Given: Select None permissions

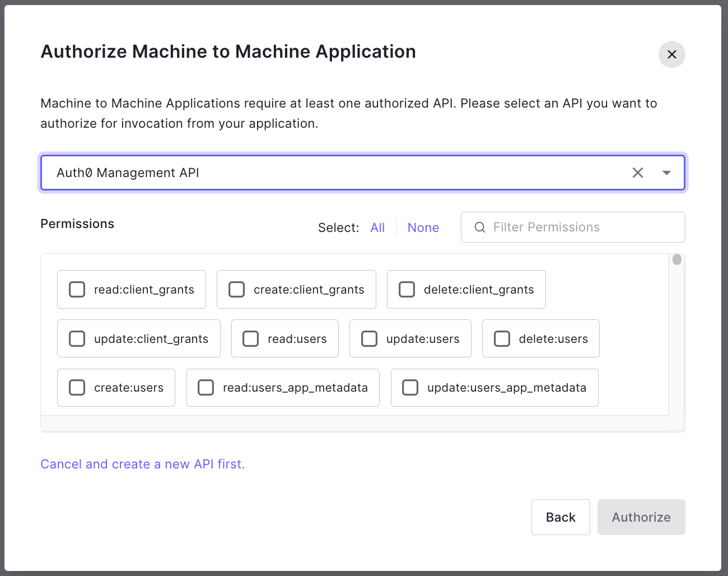Looking at the screenshot, I should [423, 227].
